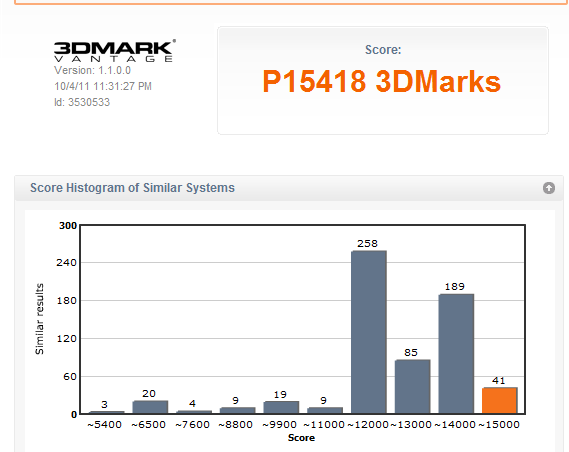Select the orange ~15000 histogram bar
569x452 pixels.
pyautogui.click(x=499, y=400)
